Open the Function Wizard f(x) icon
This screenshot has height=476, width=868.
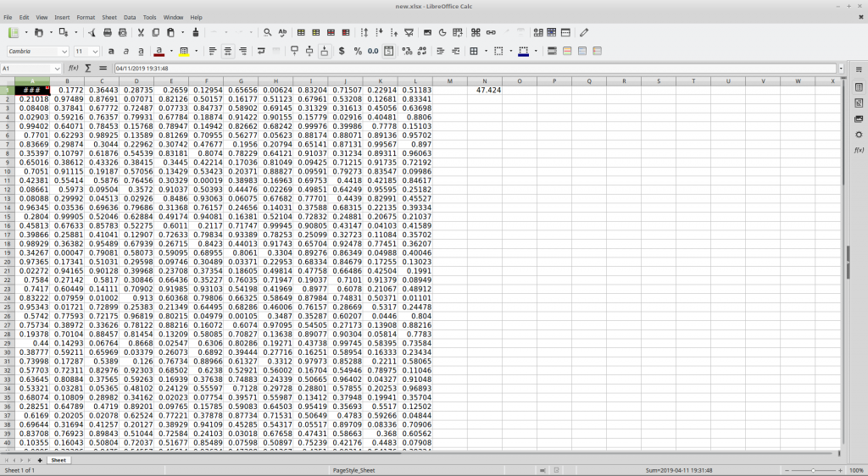click(73, 69)
